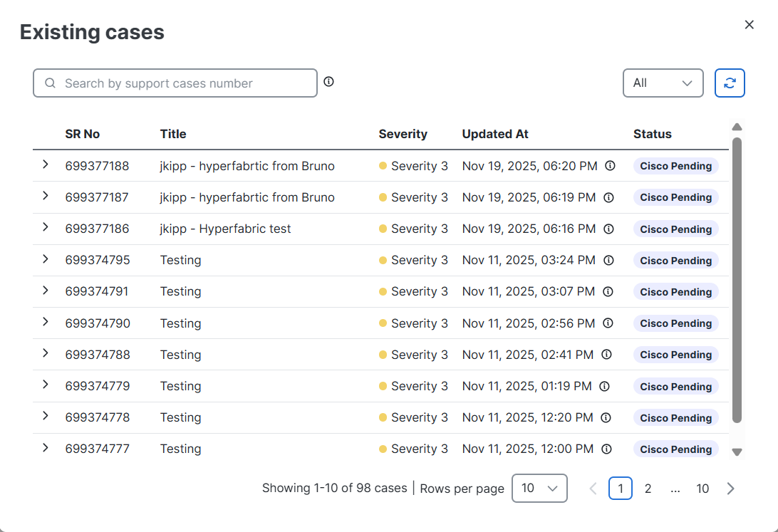Click info icon beside the search field
The image size is (778, 532).
click(x=328, y=82)
